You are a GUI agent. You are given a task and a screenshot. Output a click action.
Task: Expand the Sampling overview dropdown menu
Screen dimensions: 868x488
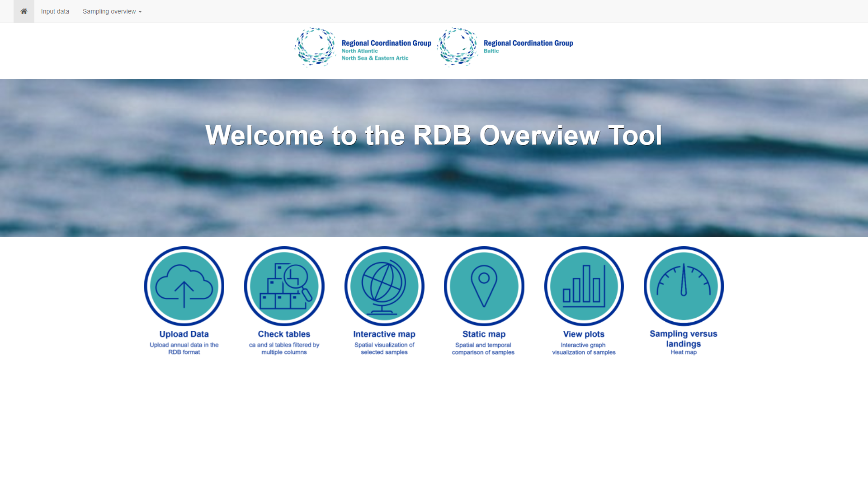click(109, 11)
